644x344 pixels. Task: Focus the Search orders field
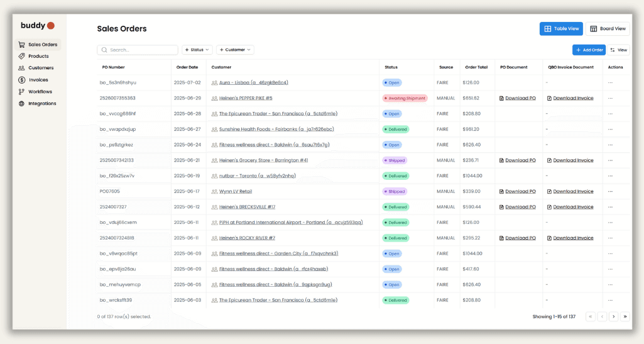(x=138, y=50)
